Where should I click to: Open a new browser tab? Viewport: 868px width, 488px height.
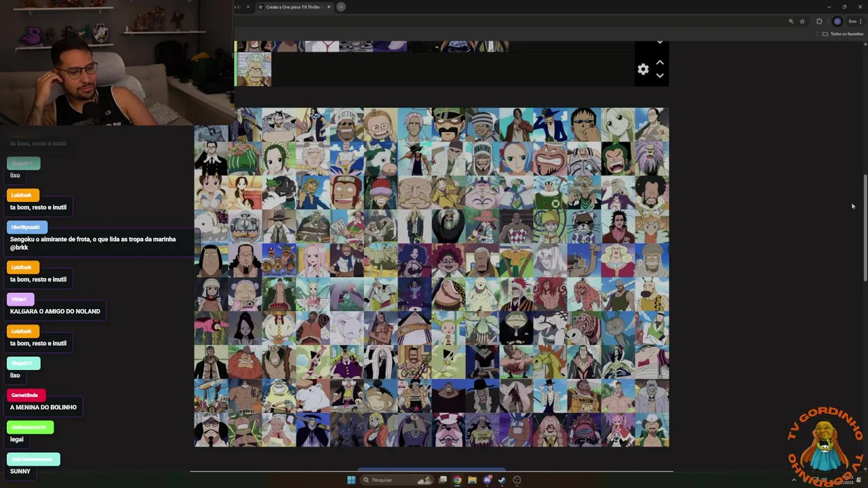click(x=341, y=7)
